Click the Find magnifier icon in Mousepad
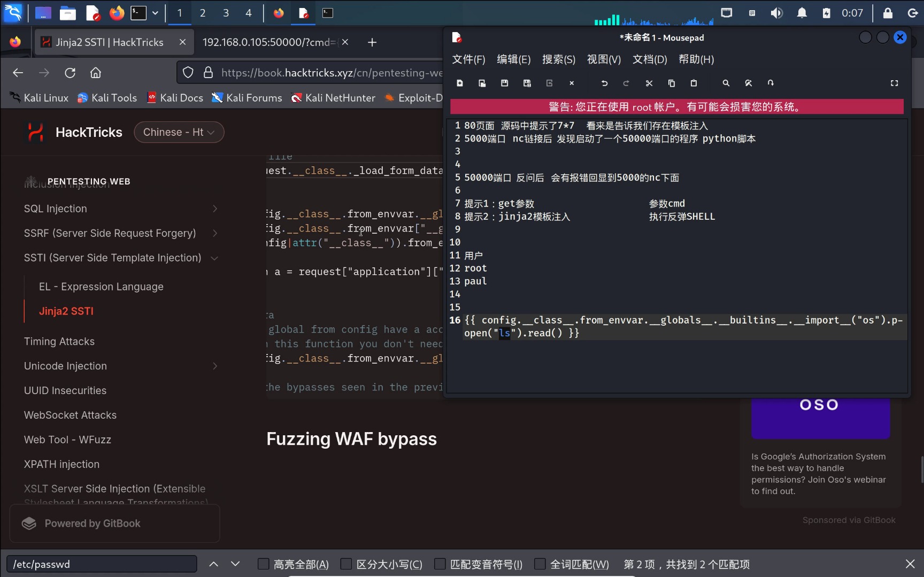Screen dimensions: 924x577 (x=726, y=83)
